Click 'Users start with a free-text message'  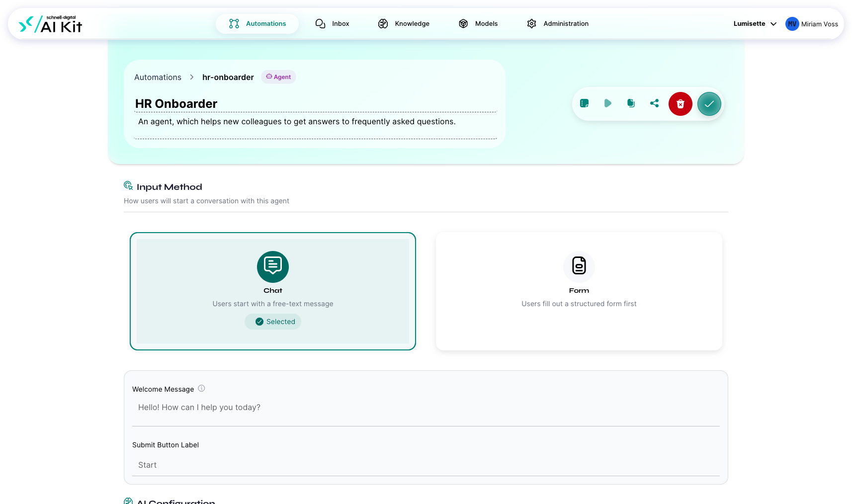click(x=273, y=304)
